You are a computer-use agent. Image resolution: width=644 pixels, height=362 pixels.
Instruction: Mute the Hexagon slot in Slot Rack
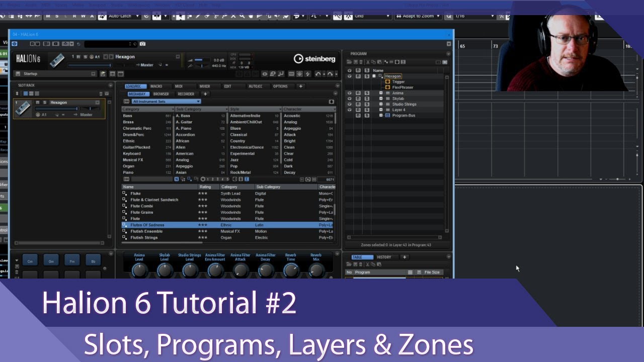(37, 103)
